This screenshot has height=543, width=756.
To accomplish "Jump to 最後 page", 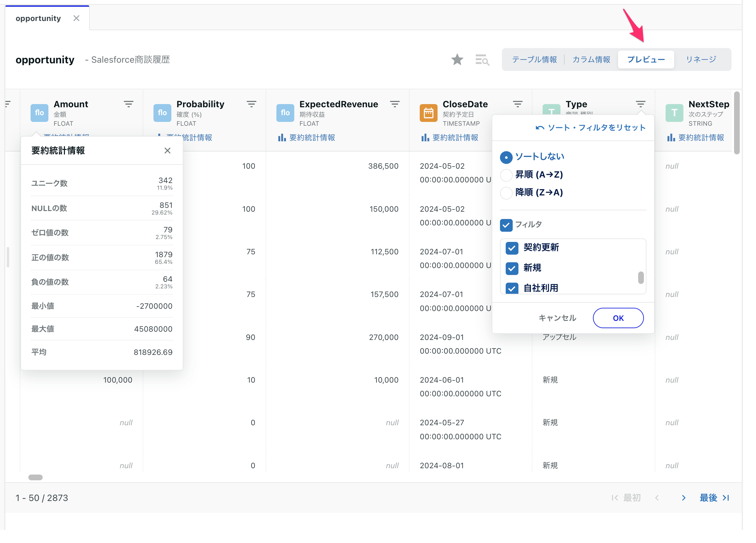I will [714, 497].
